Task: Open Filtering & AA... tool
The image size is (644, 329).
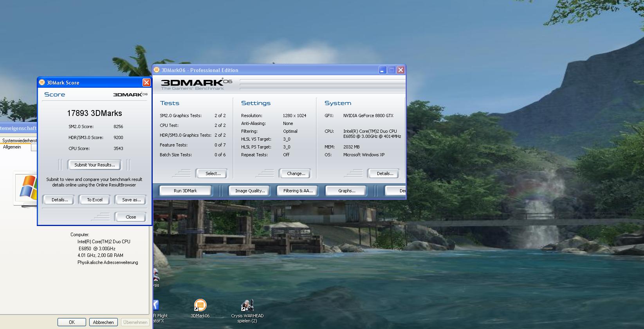Action: click(x=298, y=191)
